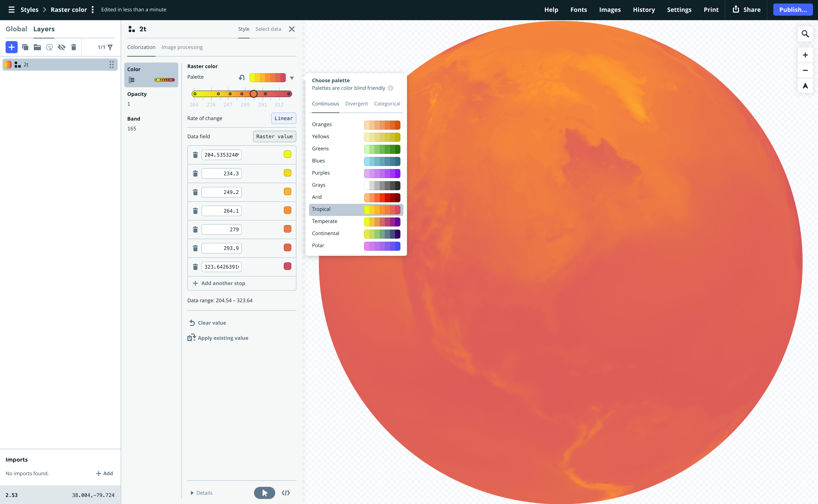This screenshot has width=818, height=504.
Task: Delete the 323.64 color stop
Action: coord(195,267)
